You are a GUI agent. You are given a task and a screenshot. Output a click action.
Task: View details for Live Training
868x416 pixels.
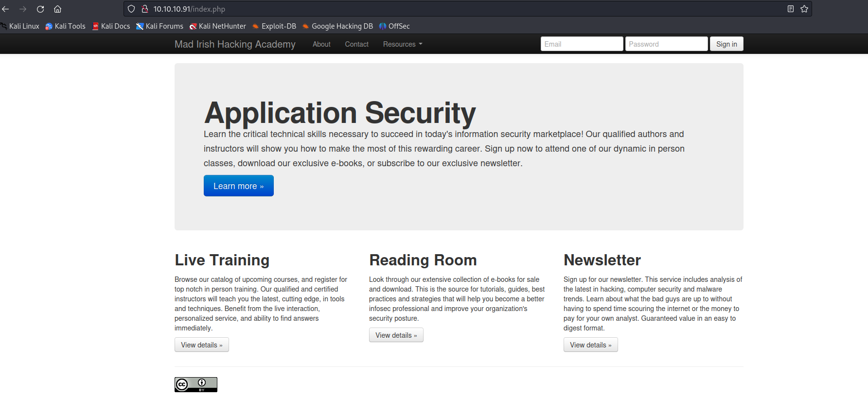pos(202,345)
